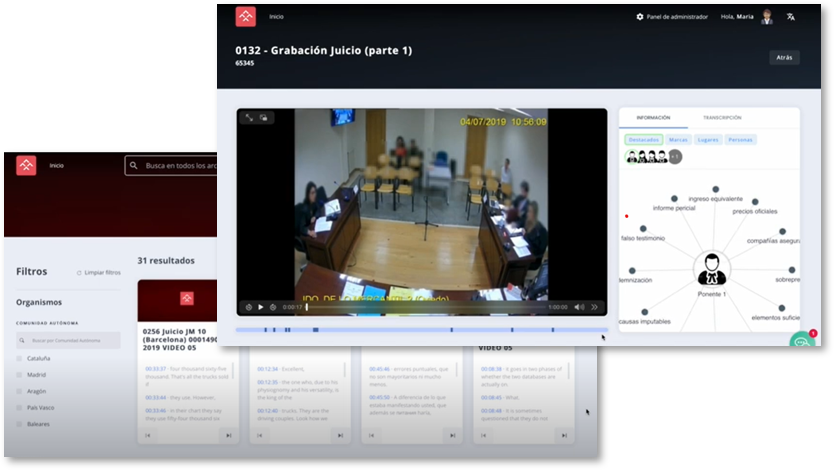Click the Buscar por Comunidad Autónoma field
The width and height of the screenshot is (834, 470).
coord(68,340)
